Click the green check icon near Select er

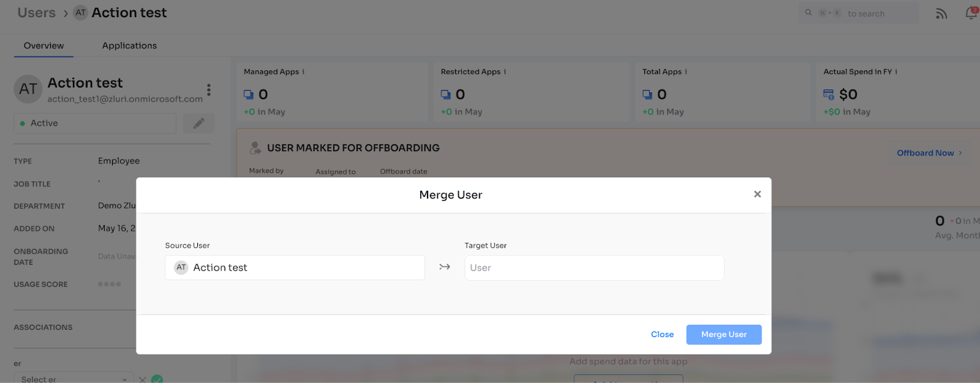click(157, 379)
